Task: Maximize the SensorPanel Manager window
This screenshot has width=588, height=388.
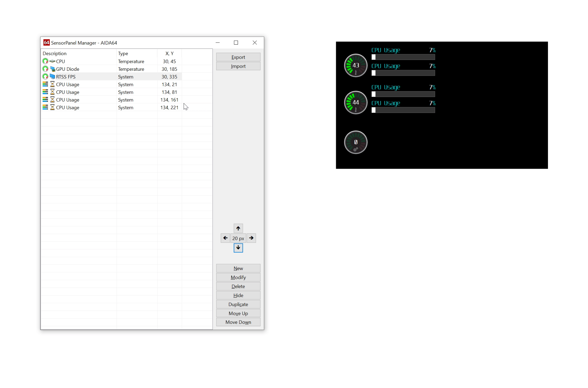Action: click(236, 43)
